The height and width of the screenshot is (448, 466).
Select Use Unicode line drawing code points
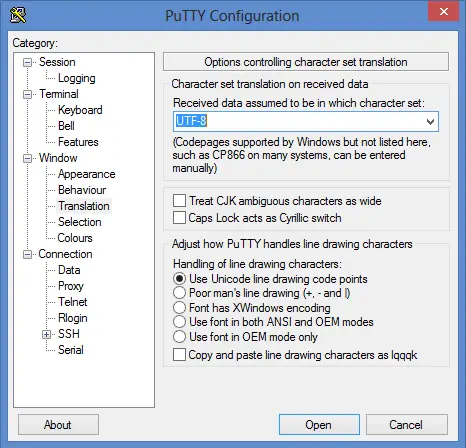(x=179, y=278)
